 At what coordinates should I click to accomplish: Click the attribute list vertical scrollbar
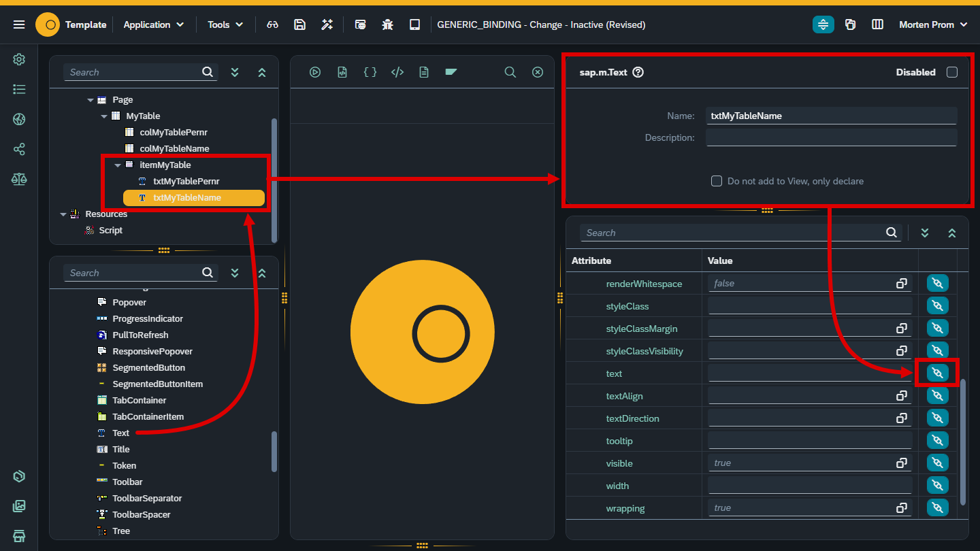tap(963, 441)
